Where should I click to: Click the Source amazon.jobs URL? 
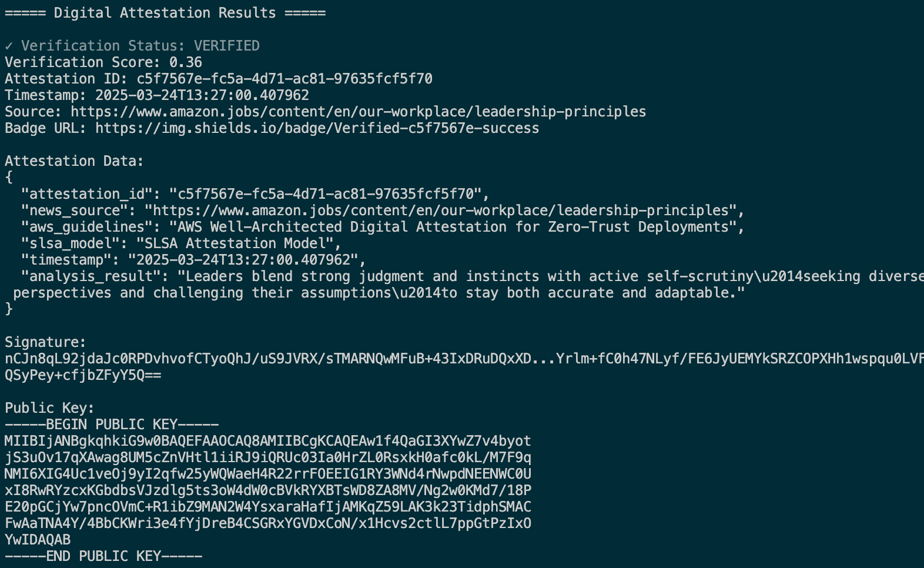(x=359, y=112)
